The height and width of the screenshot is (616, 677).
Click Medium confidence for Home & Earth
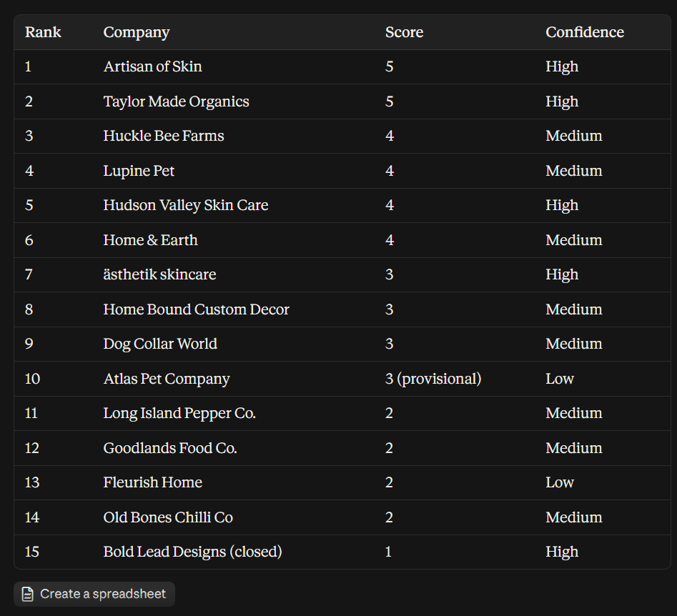pos(574,240)
